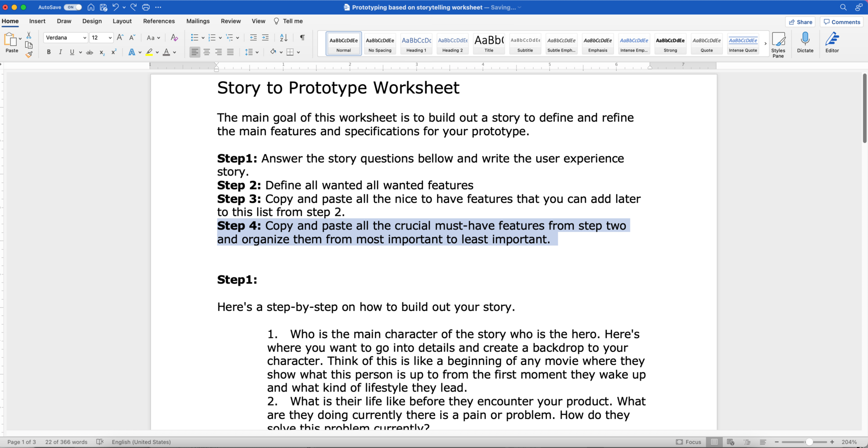Click the Home icon in title bar
The image size is (868, 448).
coord(91,7)
